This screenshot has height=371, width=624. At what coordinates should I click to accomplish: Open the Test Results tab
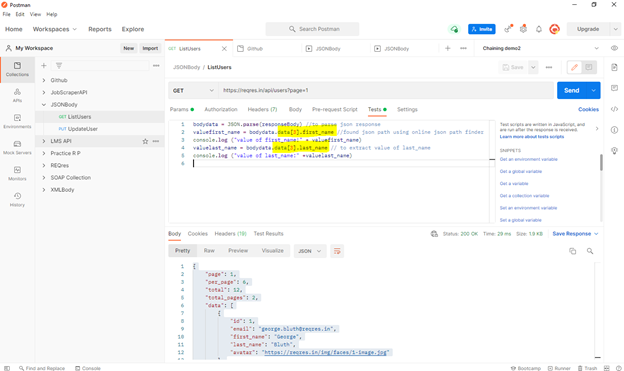(x=269, y=234)
